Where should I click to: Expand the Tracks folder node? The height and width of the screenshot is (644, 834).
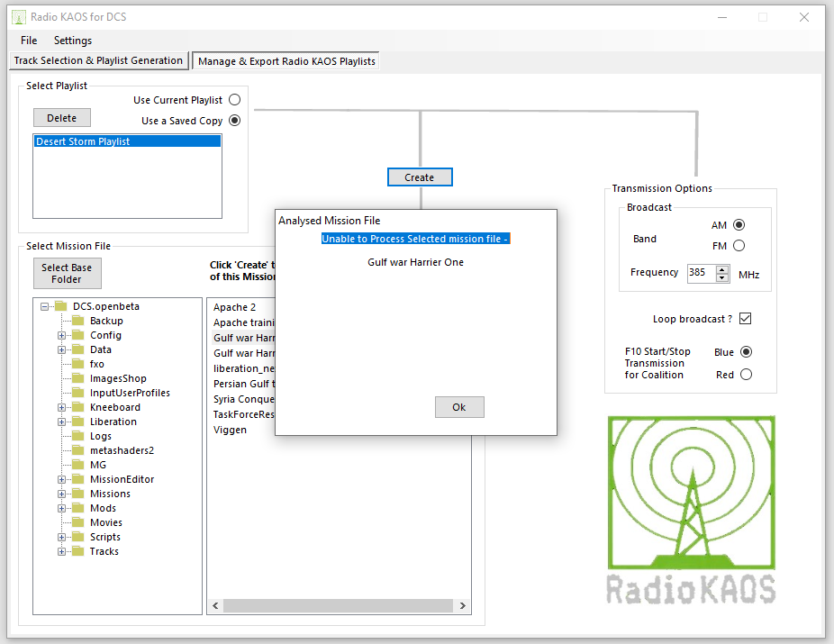pyautogui.click(x=62, y=551)
